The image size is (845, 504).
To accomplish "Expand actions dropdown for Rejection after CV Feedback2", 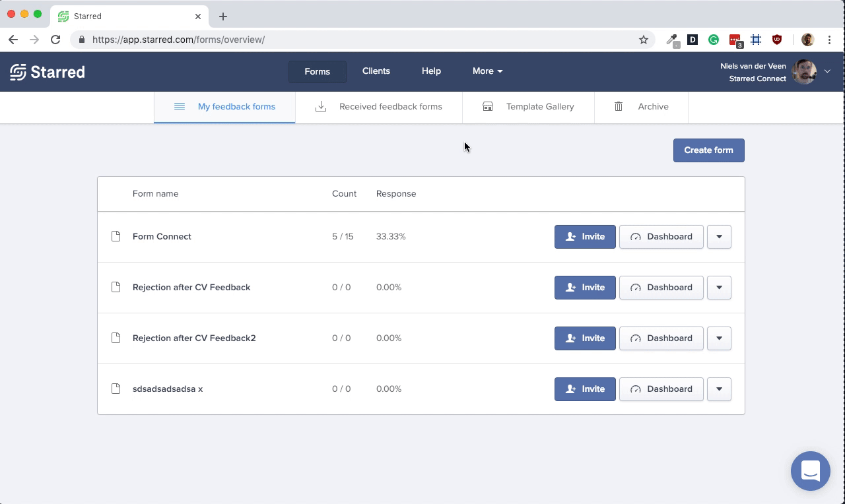I will pos(719,338).
